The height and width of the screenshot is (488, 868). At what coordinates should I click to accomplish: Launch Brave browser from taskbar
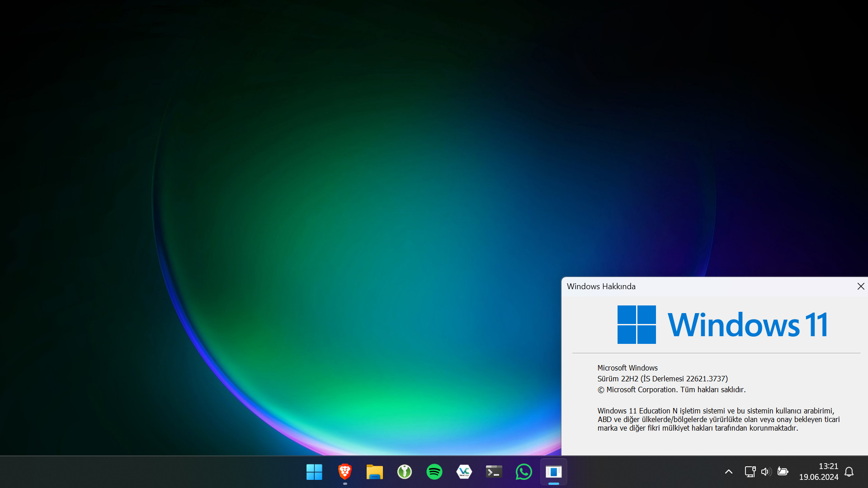344,472
